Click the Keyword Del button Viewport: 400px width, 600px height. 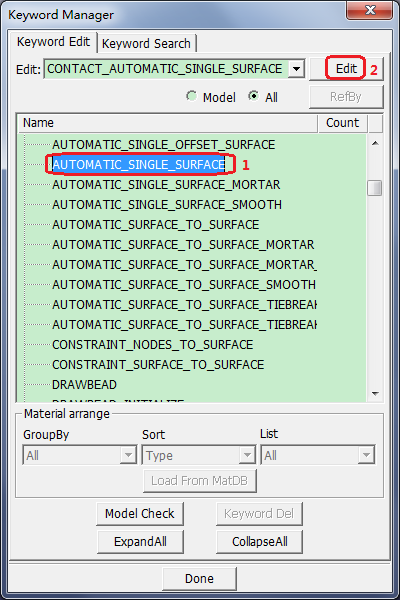click(259, 514)
